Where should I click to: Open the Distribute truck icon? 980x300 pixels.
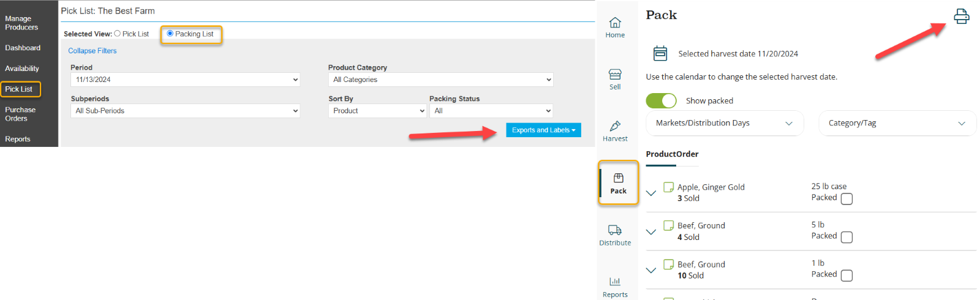coord(615,230)
